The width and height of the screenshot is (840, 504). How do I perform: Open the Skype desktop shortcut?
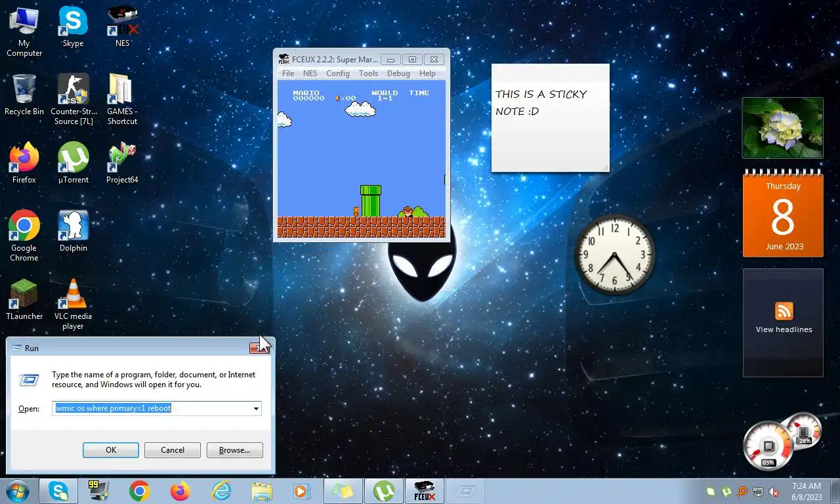[x=73, y=27]
